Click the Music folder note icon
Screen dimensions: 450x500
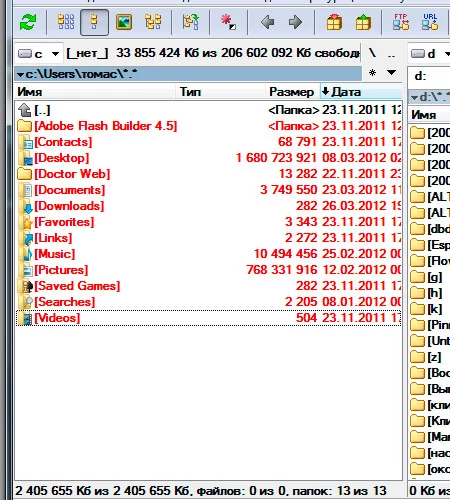pos(25,254)
